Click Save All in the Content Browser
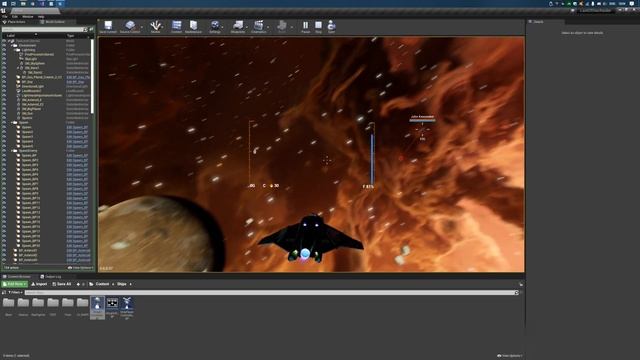 [x=62, y=284]
